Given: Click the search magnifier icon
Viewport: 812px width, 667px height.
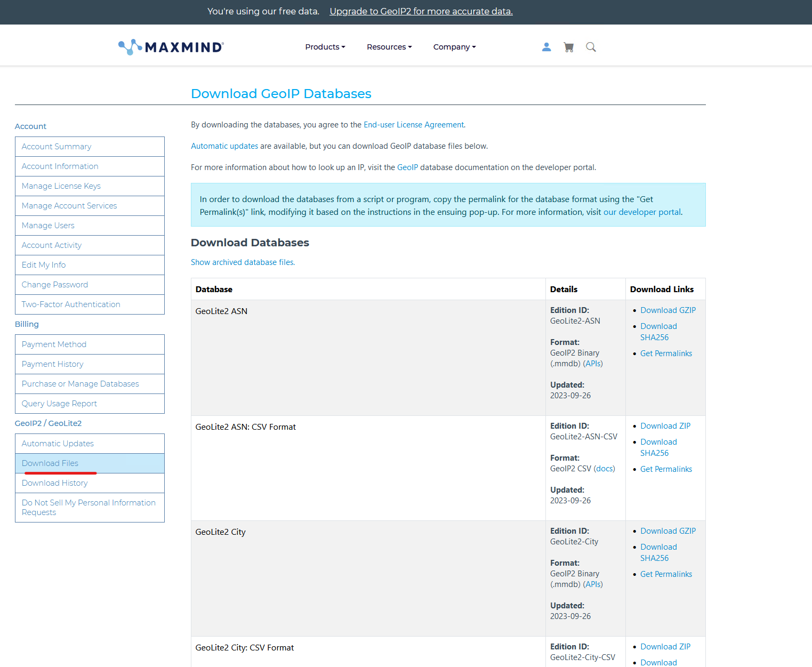Looking at the screenshot, I should (x=591, y=47).
